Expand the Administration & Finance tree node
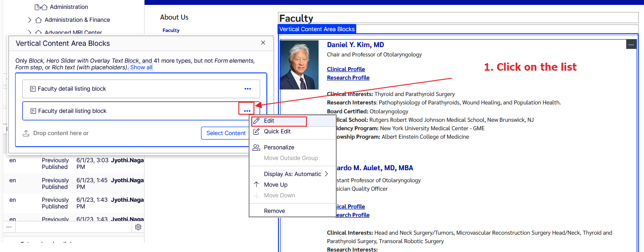Viewport: 644px width, 252px height. point(29,20)
